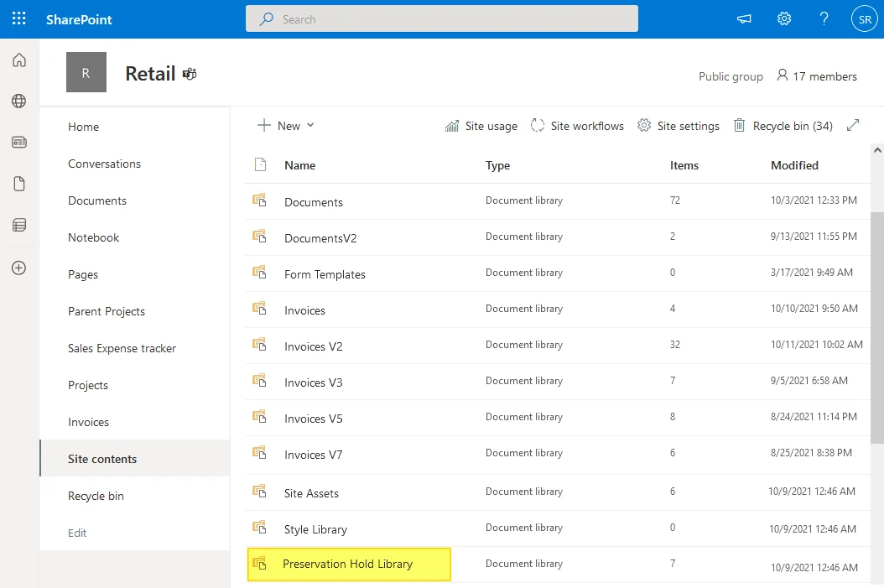Image resolution: width=884 pixels, height=588 pixels.
Task: Click the 10/11/2021 10:02 AM modified date
Action: click(816, 345)
